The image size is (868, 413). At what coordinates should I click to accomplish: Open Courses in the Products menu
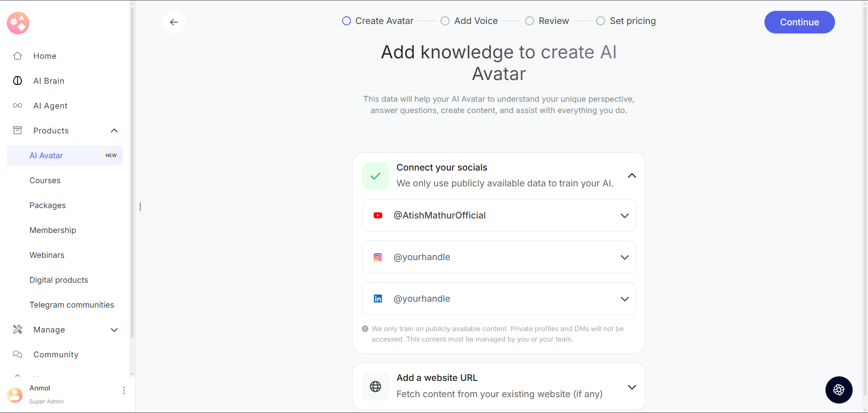[x=45, y=180]
